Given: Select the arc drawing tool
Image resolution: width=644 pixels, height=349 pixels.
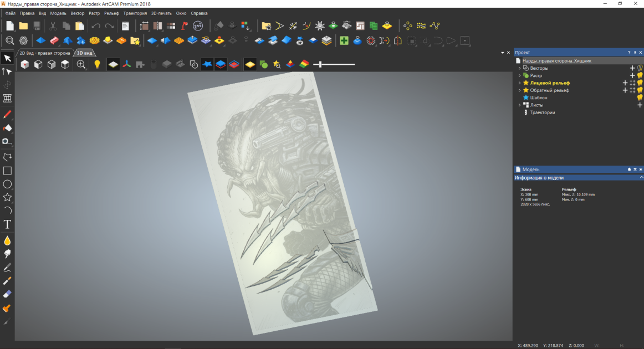Looking at the screenshot, I should pos(7,211).
